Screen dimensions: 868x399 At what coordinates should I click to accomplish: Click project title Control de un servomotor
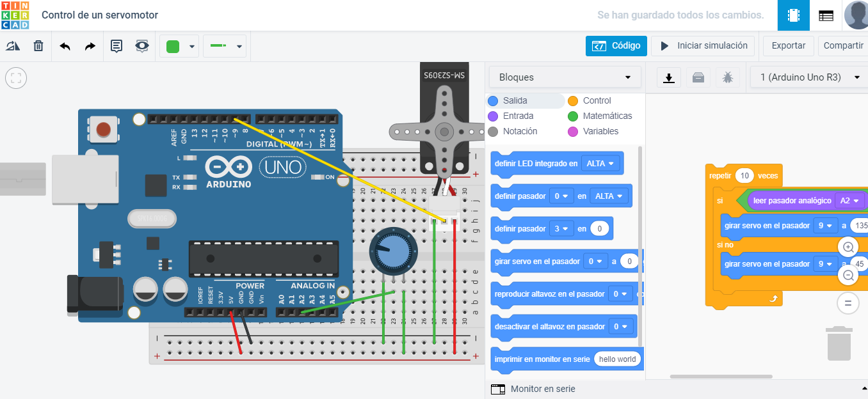100,15
